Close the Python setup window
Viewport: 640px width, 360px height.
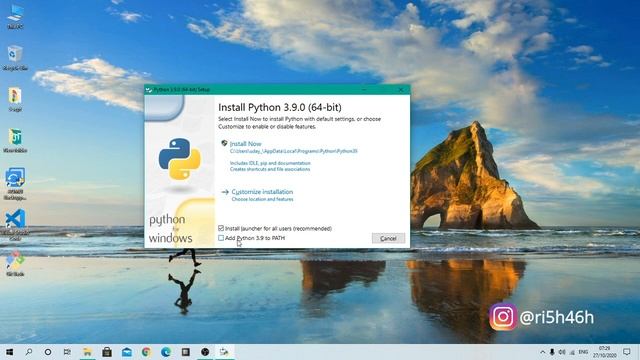tap(401, 89)
